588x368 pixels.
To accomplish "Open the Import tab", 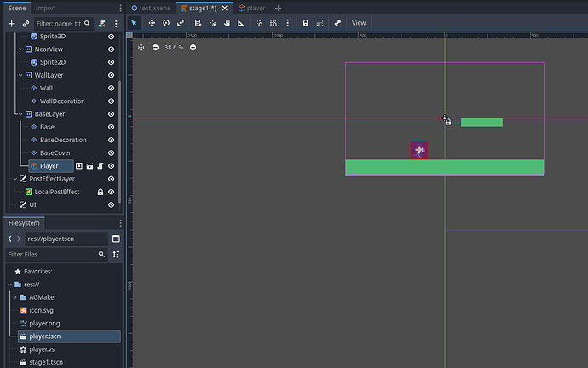I will tap(45, 8).
